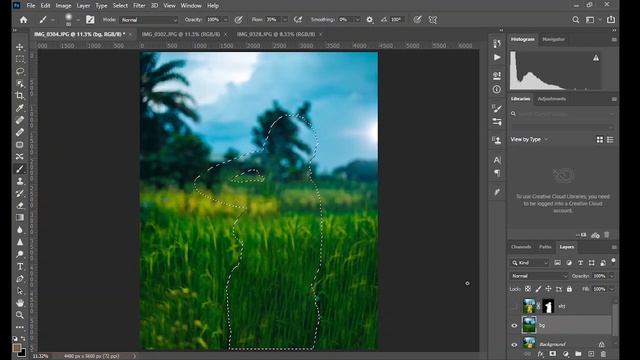Select the Gradient tool
The height and width of the screenshot is (360, 640).
pyautogui.click(x=20, y=218)
